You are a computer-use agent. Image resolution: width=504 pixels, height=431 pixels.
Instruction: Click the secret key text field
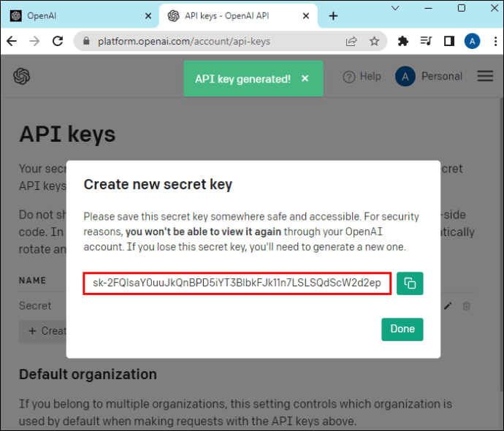tap(237, 283)
